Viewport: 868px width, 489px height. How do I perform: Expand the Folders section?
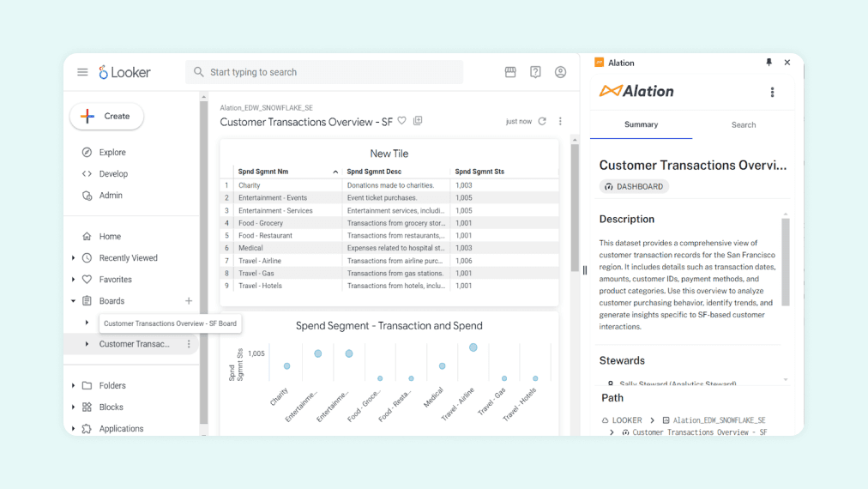(74, 385)
